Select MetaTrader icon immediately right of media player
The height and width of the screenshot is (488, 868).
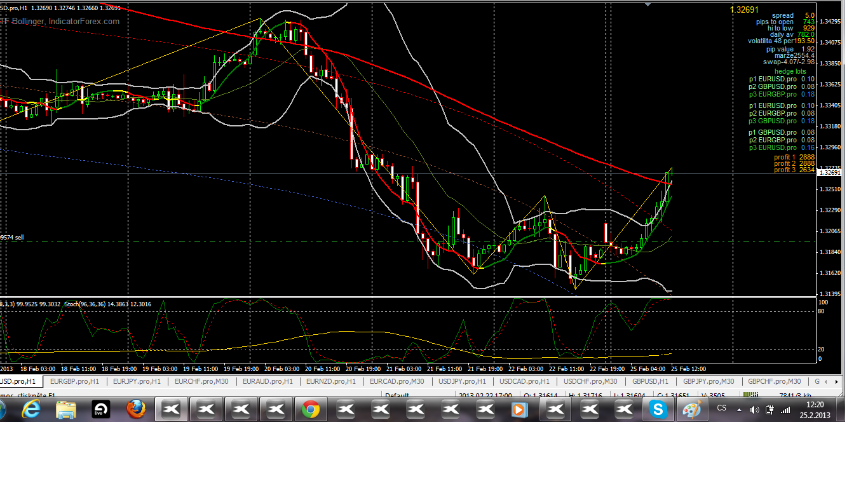tap(555, 410)
